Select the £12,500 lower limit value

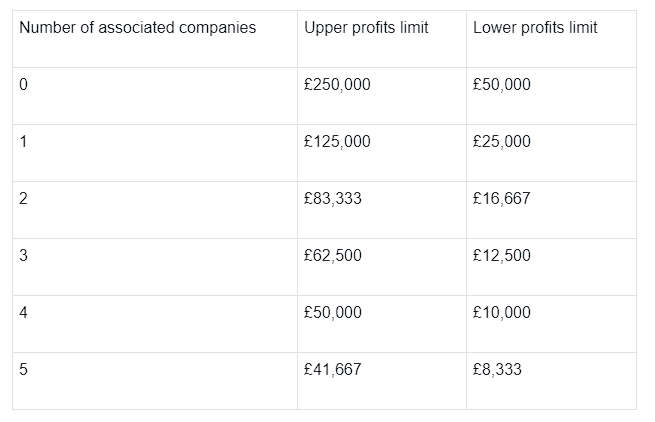tap(502, 255)
